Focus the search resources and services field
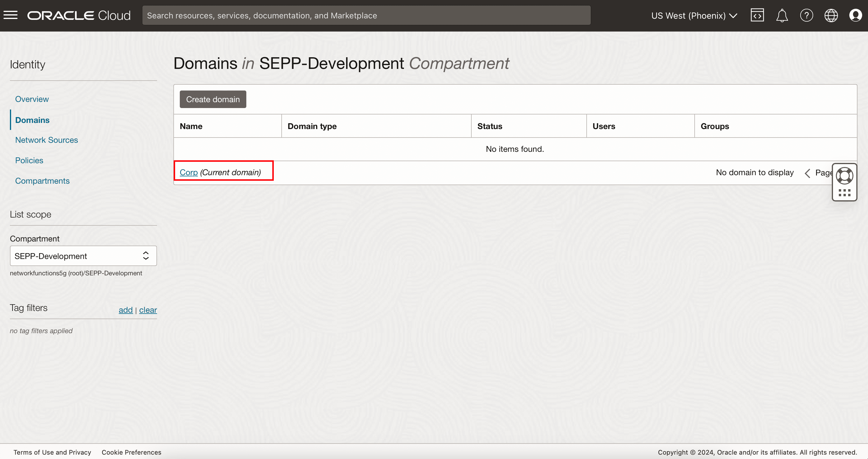The image size is (868, 459). pos(366,15)
